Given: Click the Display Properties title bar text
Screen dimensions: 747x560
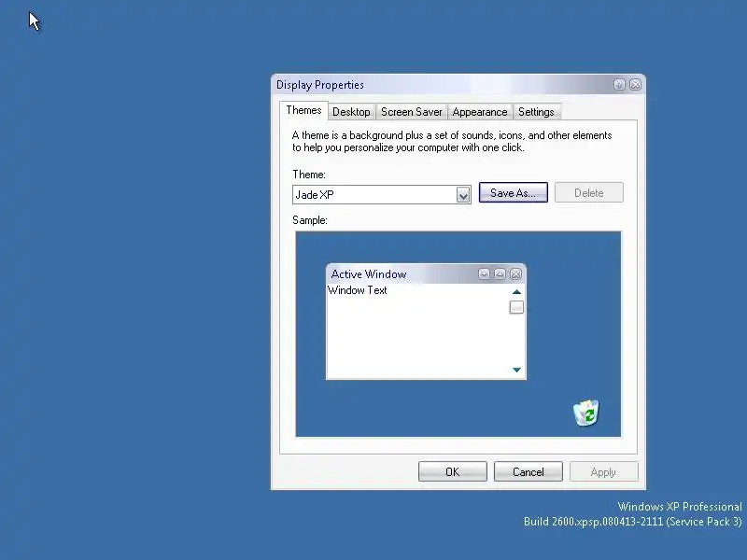Looking at the screenshot, I should pyautogui.click(x=320, y=85).
